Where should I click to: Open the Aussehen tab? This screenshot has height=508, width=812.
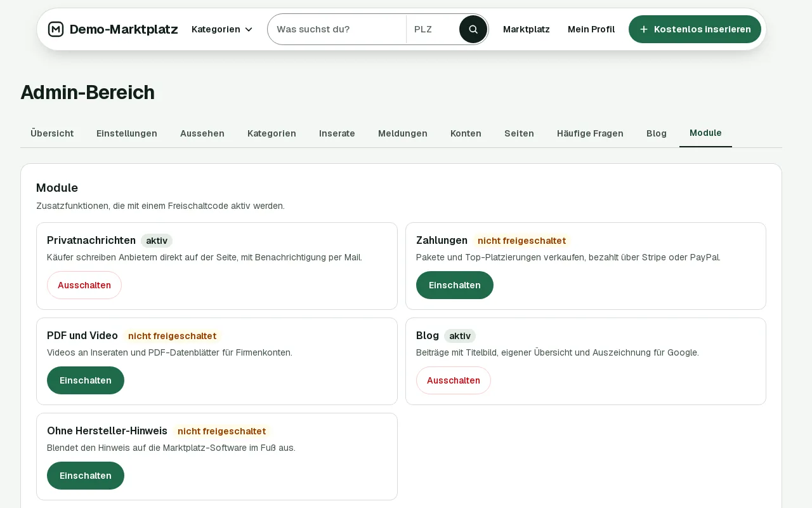coord(202,133)
